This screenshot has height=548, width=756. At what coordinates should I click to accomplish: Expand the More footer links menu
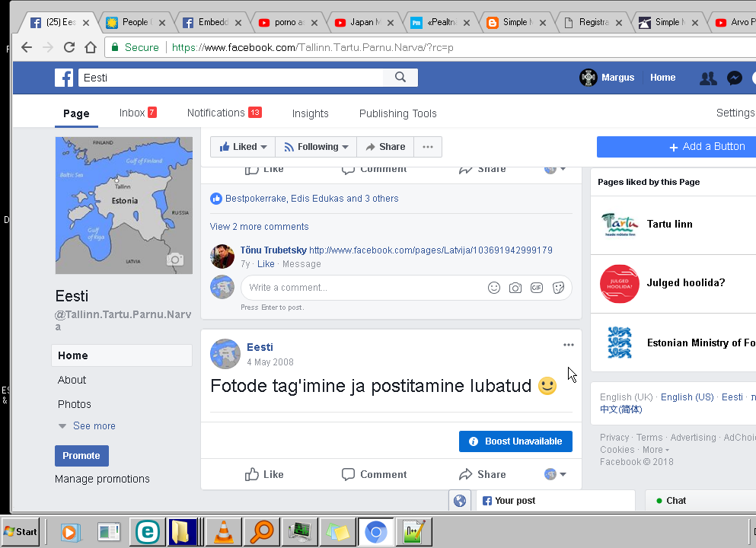tap(656, 450)
